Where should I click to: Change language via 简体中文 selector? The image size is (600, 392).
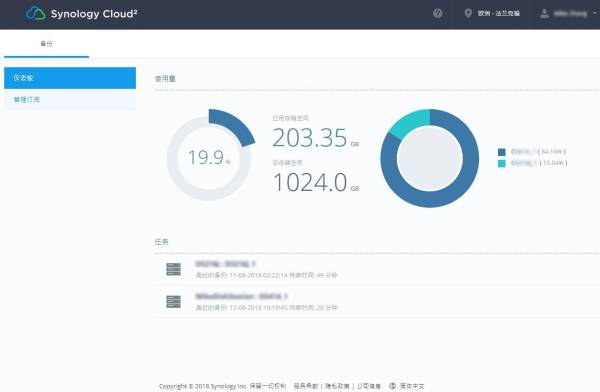coord(412,386)
